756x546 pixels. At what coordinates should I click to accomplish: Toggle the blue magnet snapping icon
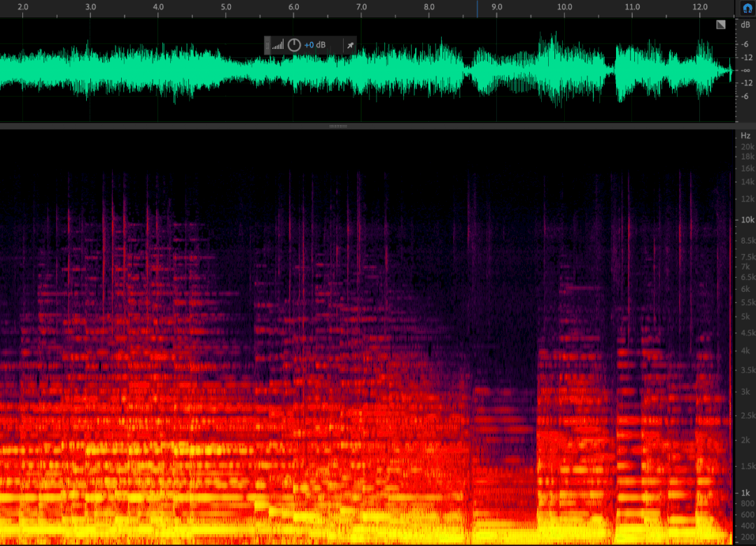(748, 8)
